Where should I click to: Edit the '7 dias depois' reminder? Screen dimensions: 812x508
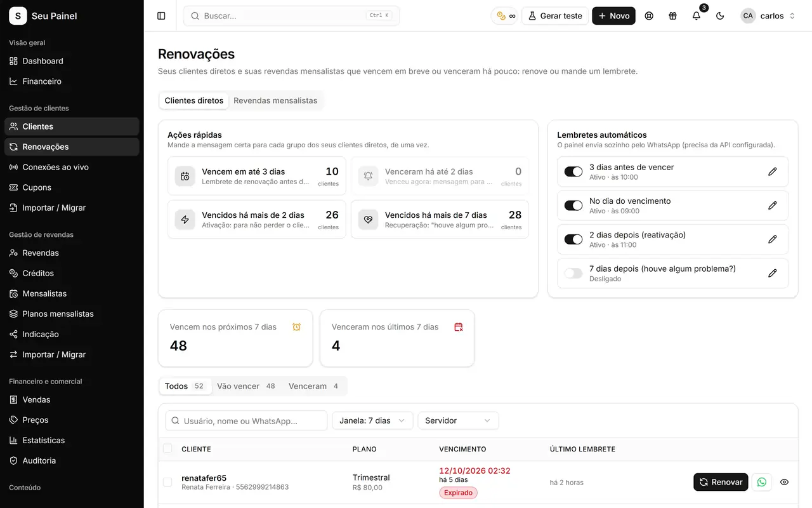(x=772, y=273)
